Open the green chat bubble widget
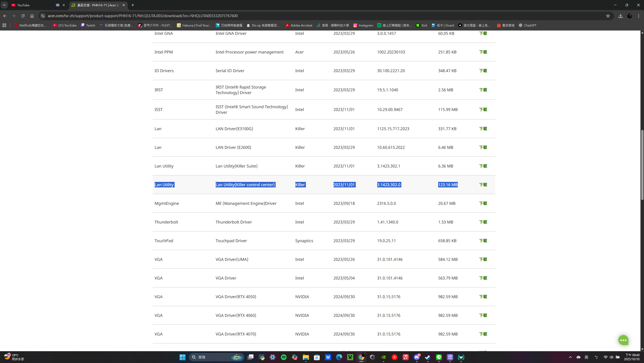This screenshot has width=644, height=363. click(x=623, y=340)
